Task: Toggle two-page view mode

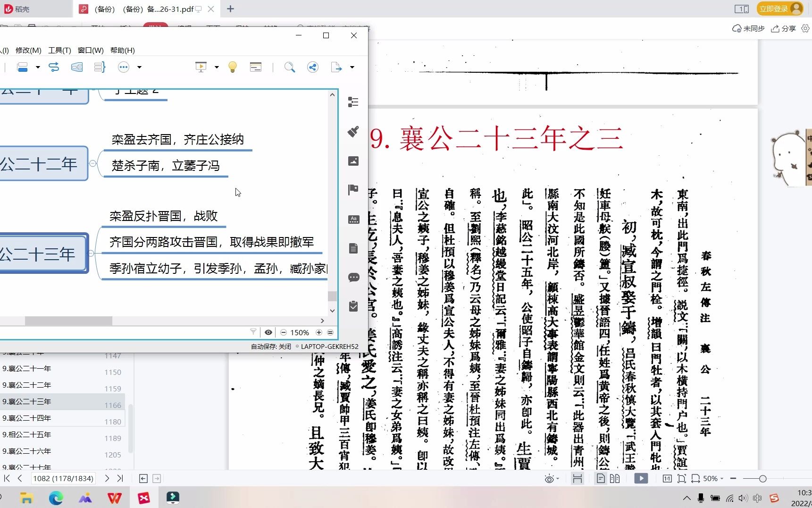Action: 615,479
